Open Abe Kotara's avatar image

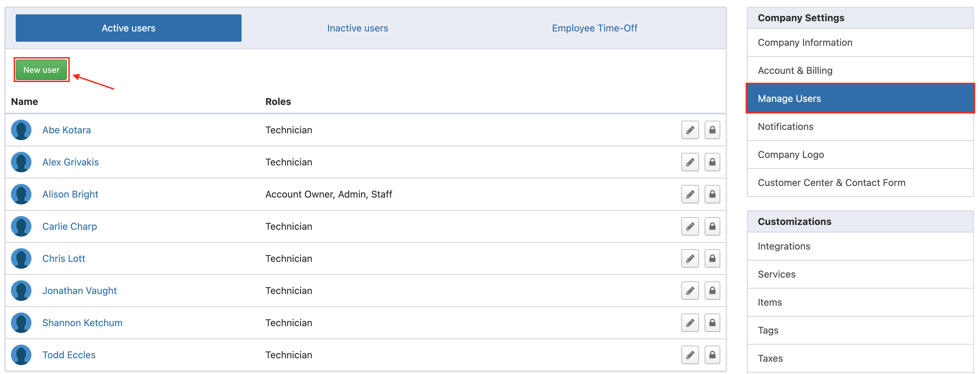(x=21, y=130)
